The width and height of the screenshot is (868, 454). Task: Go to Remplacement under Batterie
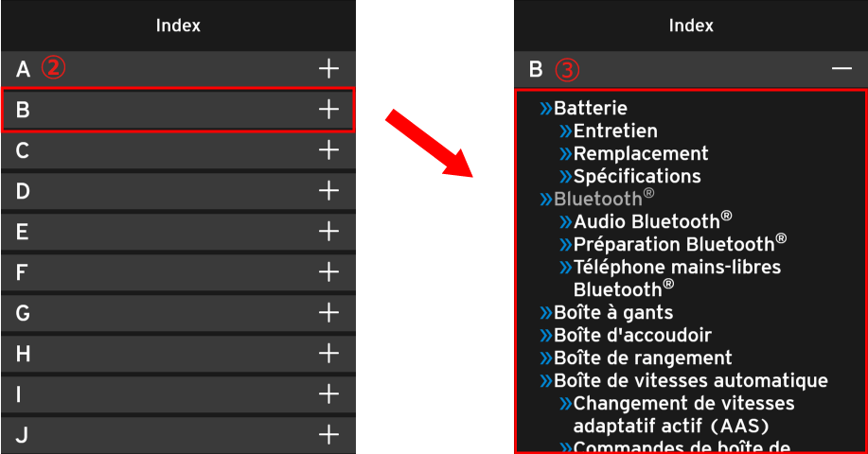(640, 154)
